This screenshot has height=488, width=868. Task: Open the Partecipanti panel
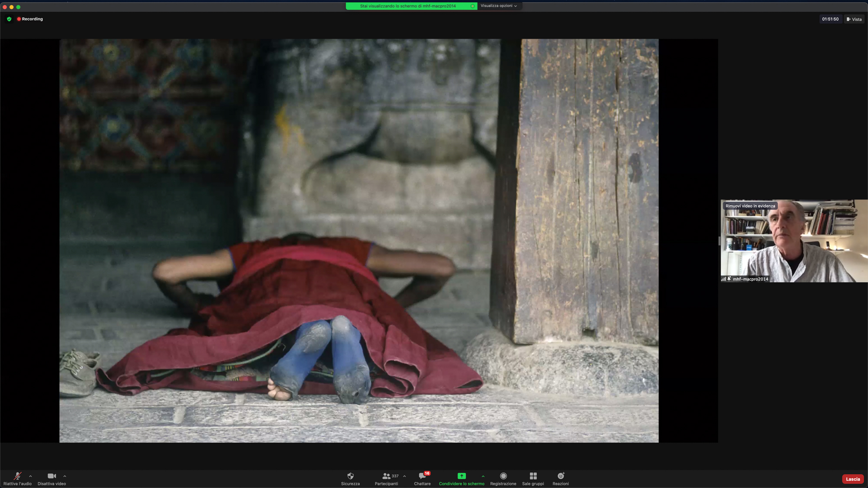click(x=386, y=479)
